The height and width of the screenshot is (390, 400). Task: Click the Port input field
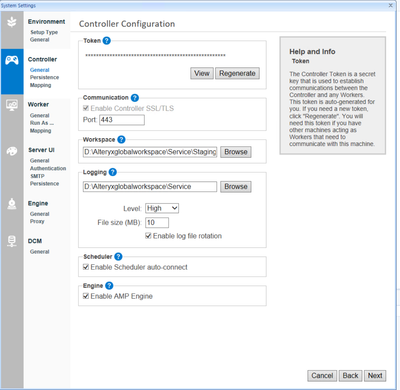[x=122, y=120]
